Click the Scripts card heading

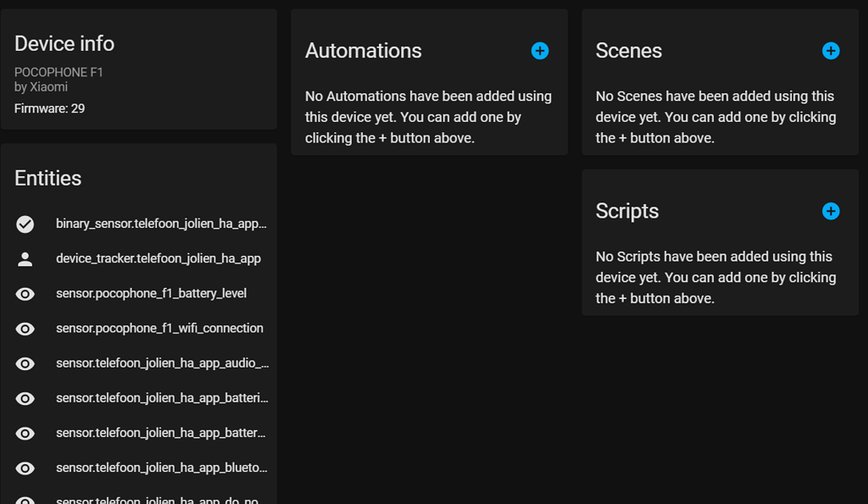(x=626, y=211)
